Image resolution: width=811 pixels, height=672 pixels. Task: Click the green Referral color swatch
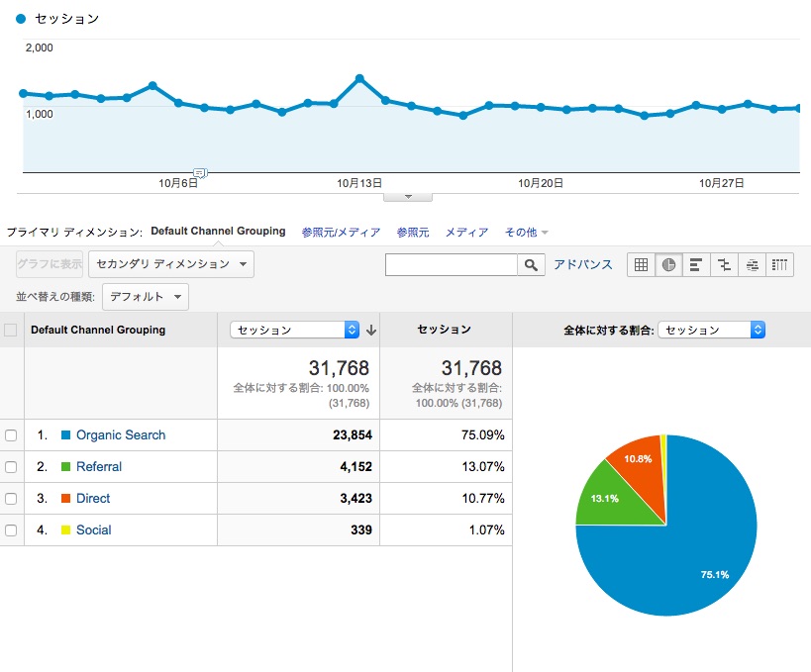pos(65,467)
